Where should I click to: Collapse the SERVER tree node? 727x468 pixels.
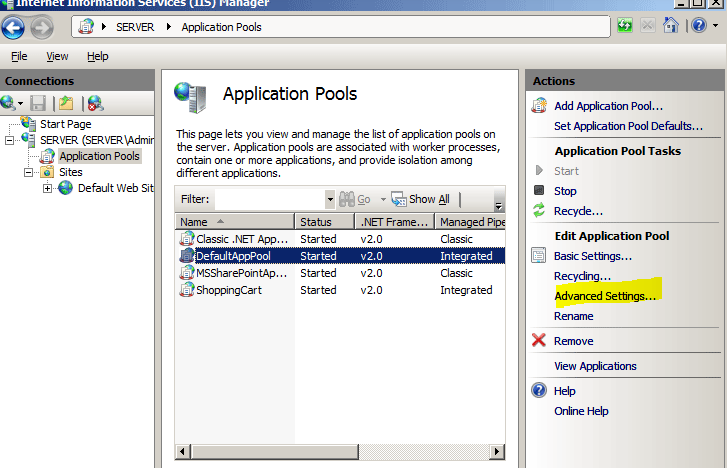click(x=9, y=140)
